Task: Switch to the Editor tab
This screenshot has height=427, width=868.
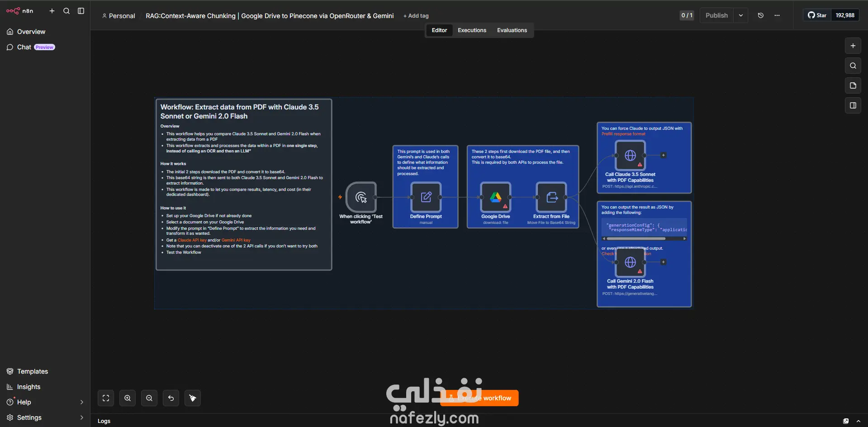Action: click(x=439, y=30)
